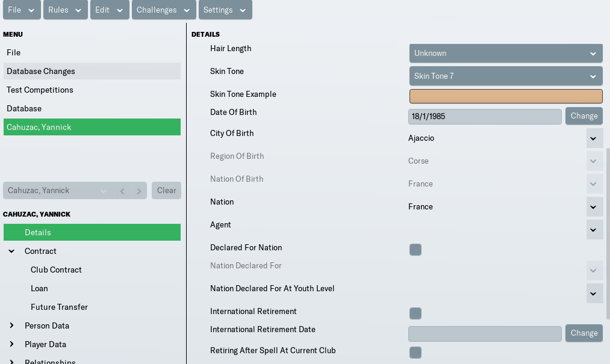Toggle the Declared For Nation checkbox

point(415,250)
